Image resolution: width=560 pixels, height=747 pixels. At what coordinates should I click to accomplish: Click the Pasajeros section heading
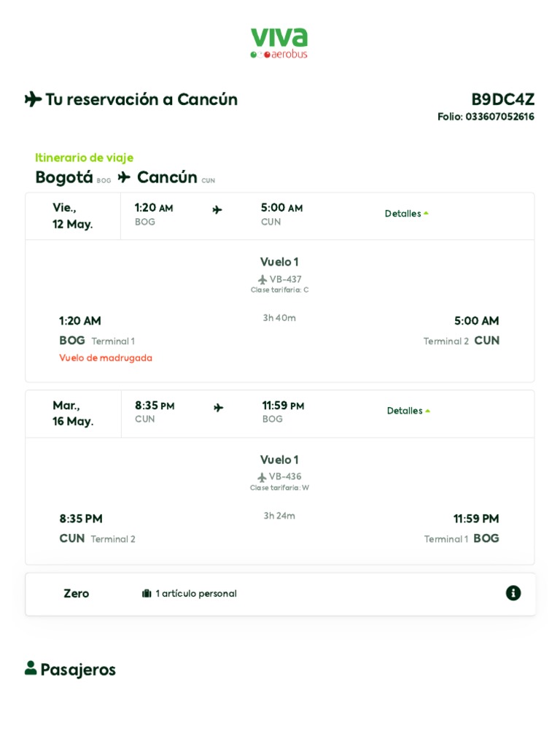click(x=78, y=670)
